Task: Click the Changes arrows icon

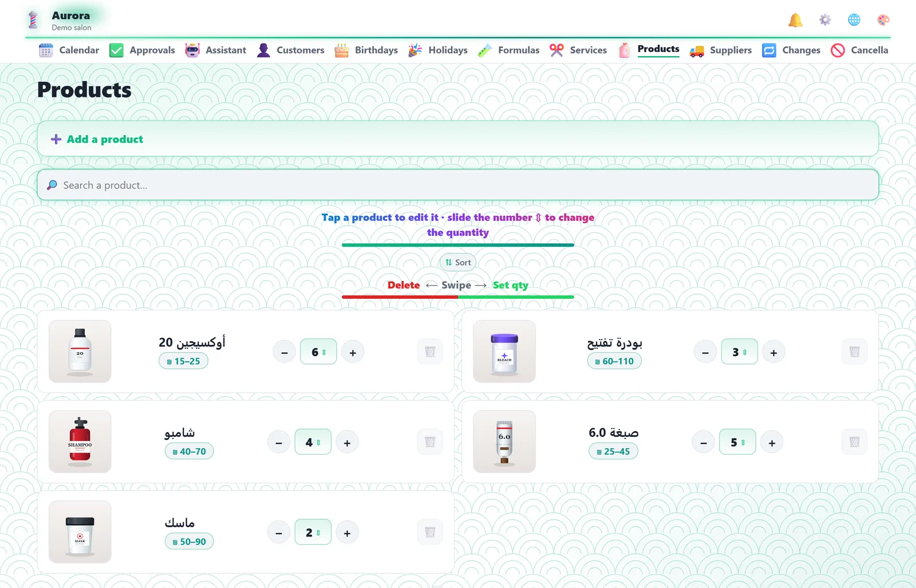Action: coord(769,50)
